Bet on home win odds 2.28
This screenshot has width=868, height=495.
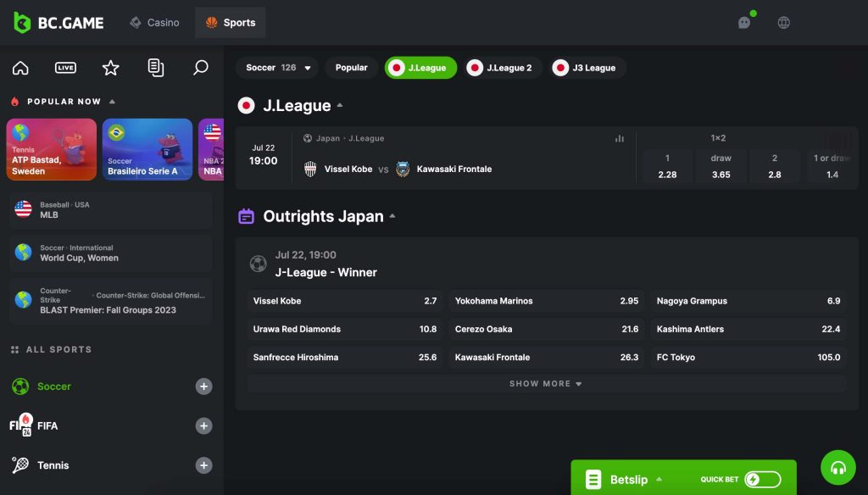(667, 167)
